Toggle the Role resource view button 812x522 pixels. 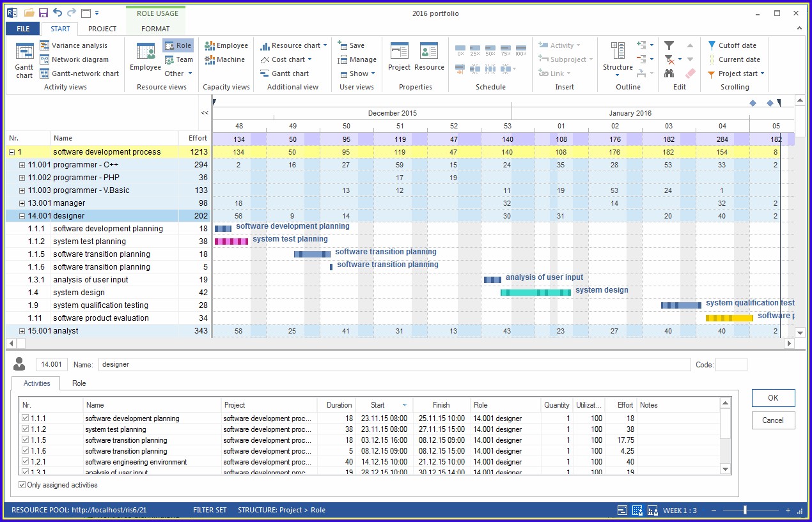click(178, 45)
